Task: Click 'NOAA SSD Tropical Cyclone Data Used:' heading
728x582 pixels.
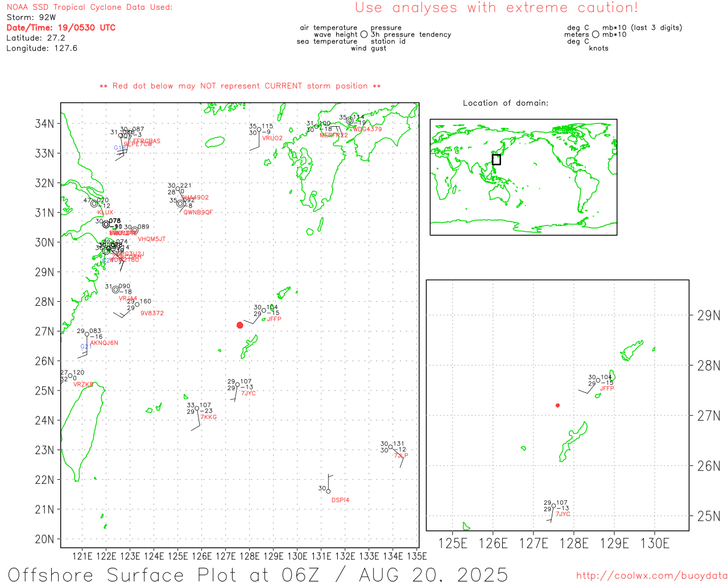Action: (89, 7)
